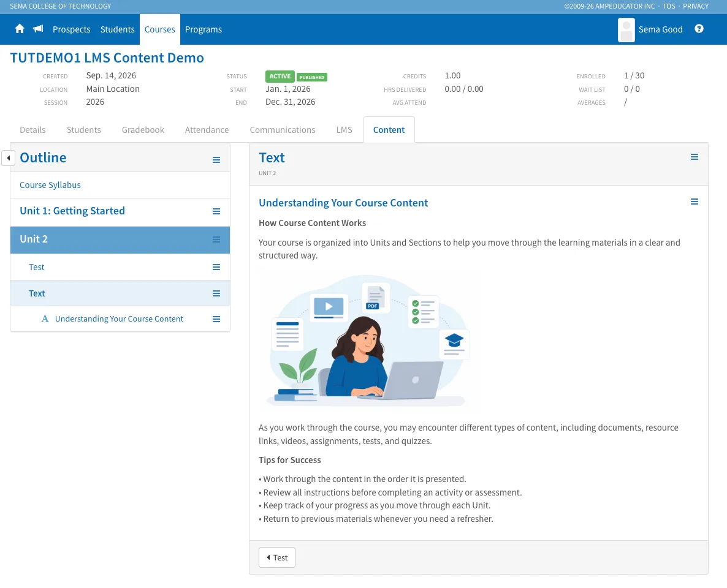
Task: Collapse the Outline panel with arrow toggle
Action: 9,158
